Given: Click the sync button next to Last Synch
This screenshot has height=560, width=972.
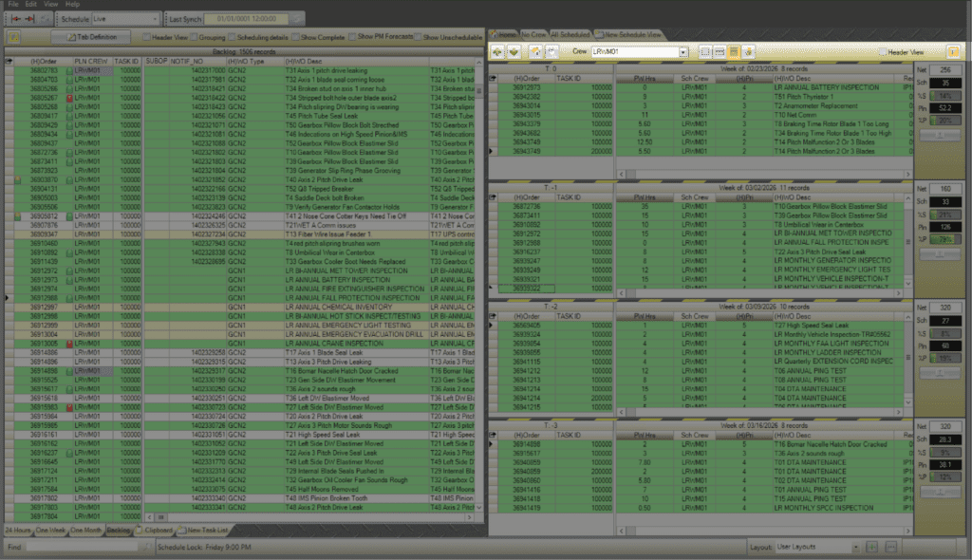Looking at the screenshot, I should pos(296,19).
